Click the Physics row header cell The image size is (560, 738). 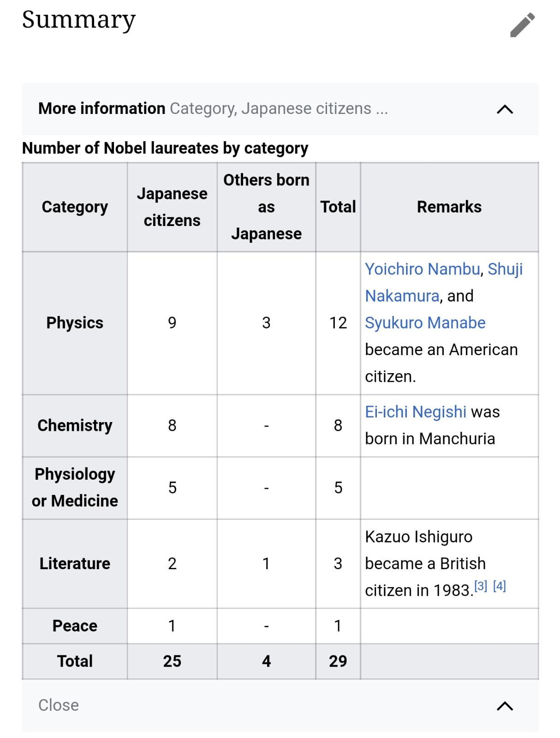click(x=75, y=323)
